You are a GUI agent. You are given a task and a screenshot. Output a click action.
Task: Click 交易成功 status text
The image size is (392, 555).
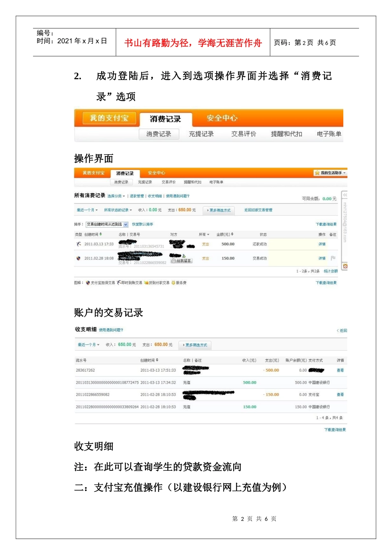click(260, 258)
